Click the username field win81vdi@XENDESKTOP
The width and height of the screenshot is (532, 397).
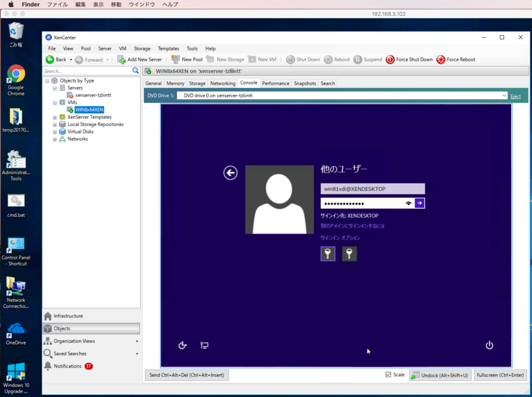coord(373,189)
